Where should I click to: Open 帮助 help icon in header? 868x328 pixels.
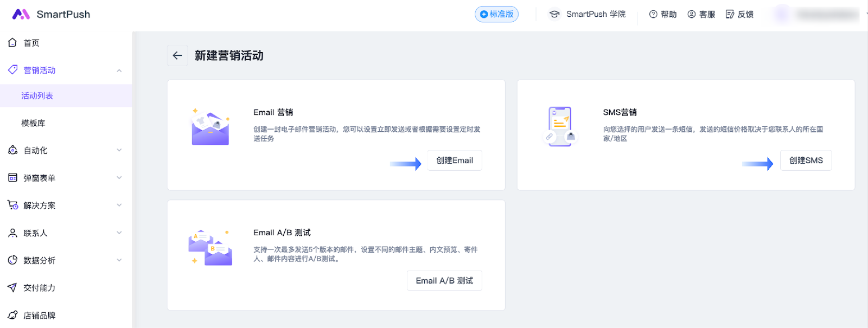coord(653,14)
